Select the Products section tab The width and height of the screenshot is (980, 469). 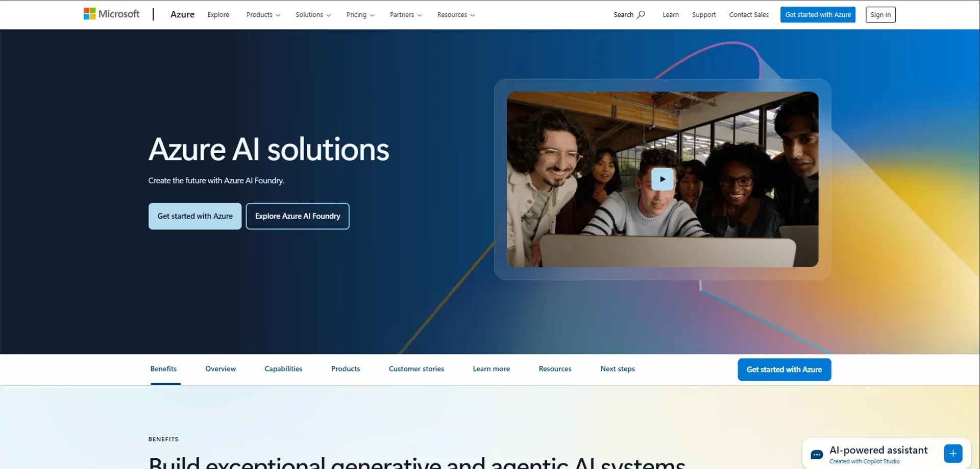[346, 369]
